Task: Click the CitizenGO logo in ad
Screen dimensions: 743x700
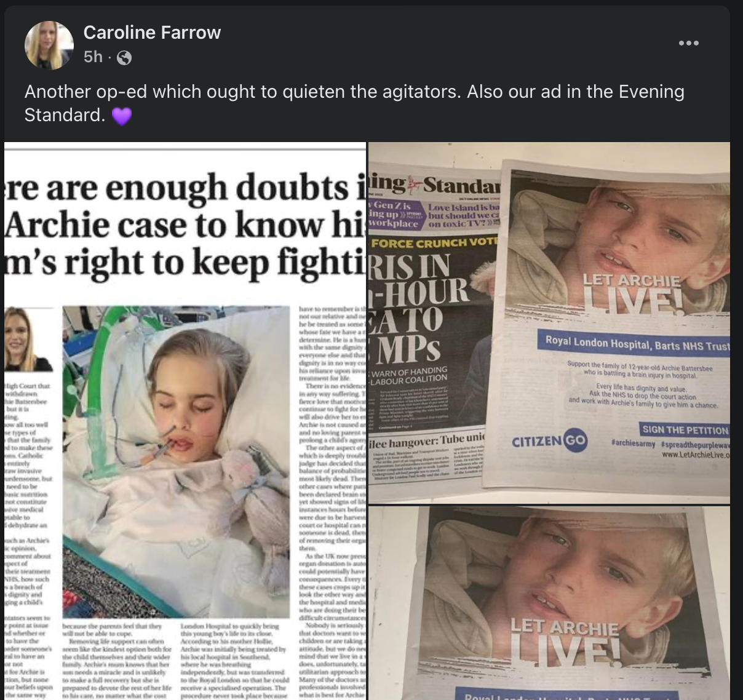Action: [549, 440]
